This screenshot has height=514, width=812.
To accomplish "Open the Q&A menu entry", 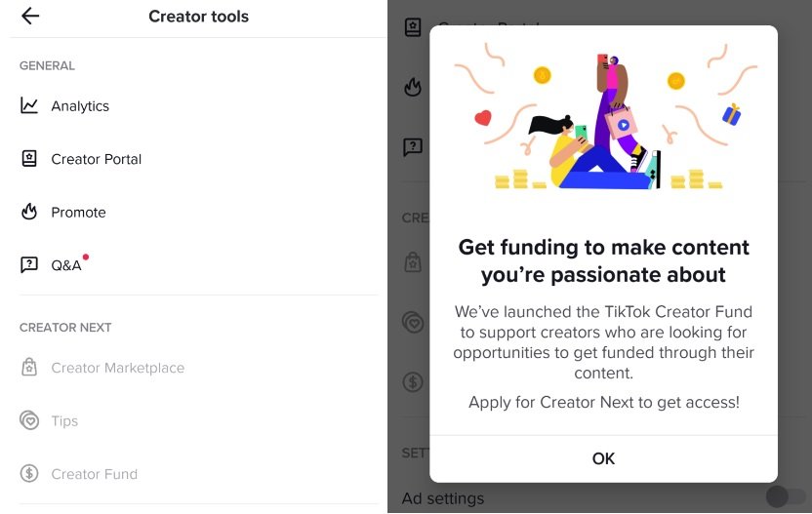I will pyautogui.click(x=199, y=264).
